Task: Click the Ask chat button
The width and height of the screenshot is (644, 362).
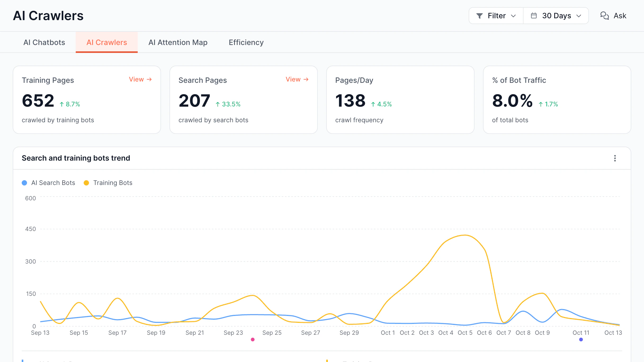Action: (613, 16)
